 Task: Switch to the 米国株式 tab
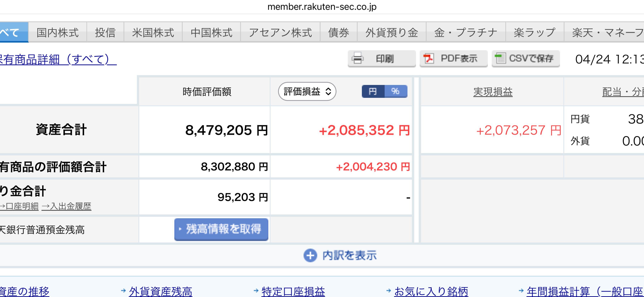[153, 33]
